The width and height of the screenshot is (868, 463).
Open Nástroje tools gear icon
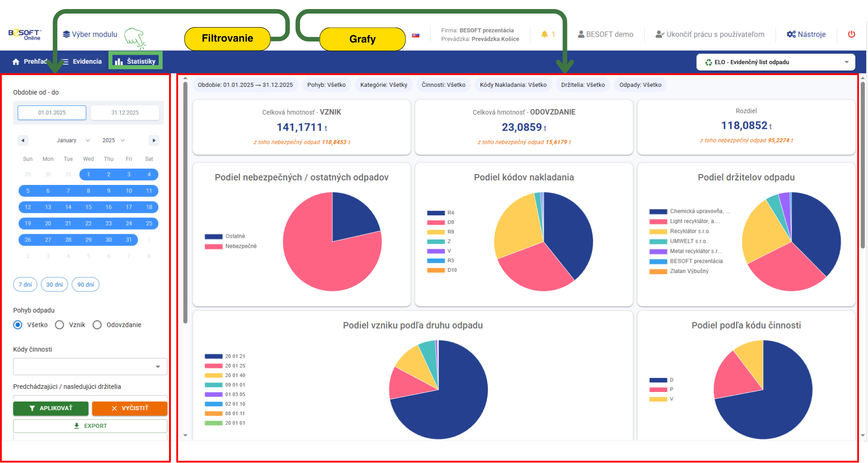pyautogui.click(x=791, y=34)
